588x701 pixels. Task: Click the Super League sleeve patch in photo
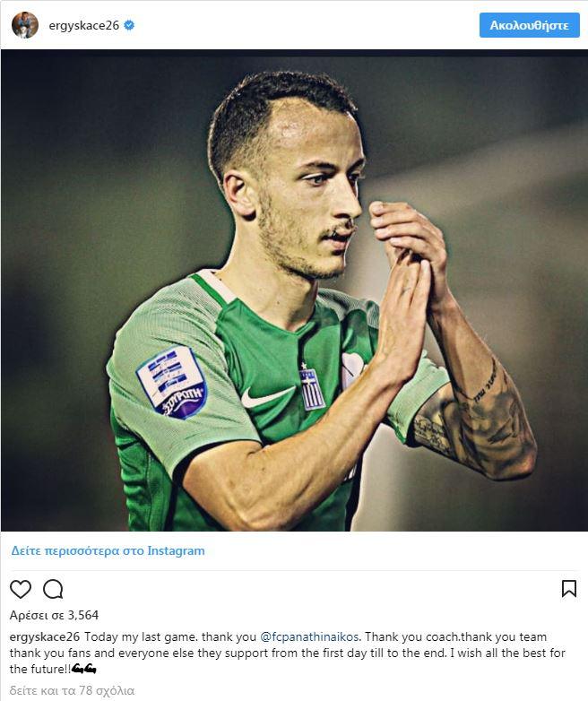coord(172,382)
